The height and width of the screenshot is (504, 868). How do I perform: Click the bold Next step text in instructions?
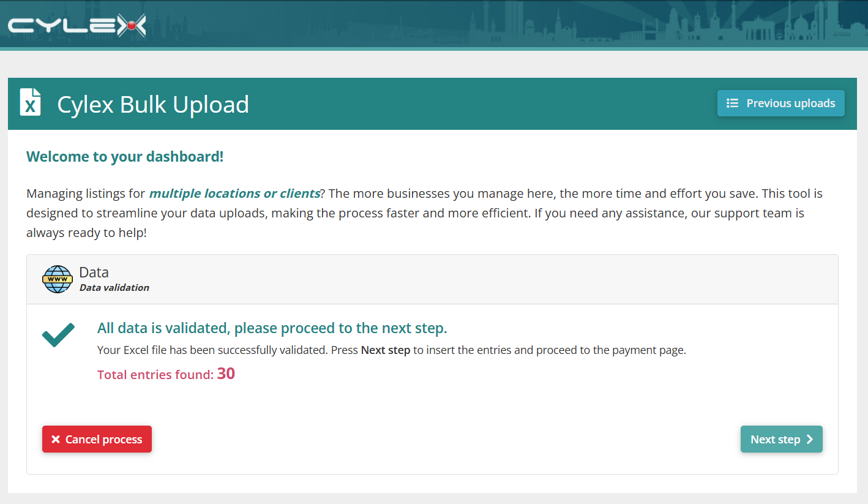click(386, 351)
